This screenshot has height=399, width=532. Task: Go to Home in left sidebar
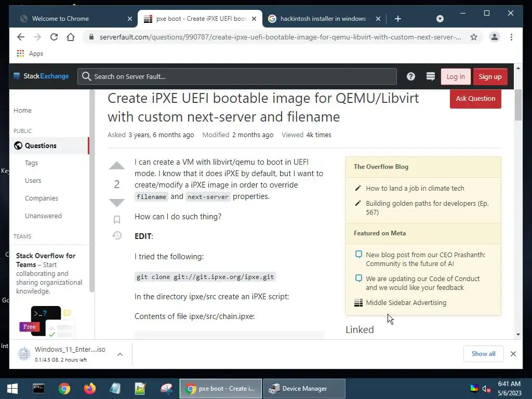pos(22,110)
